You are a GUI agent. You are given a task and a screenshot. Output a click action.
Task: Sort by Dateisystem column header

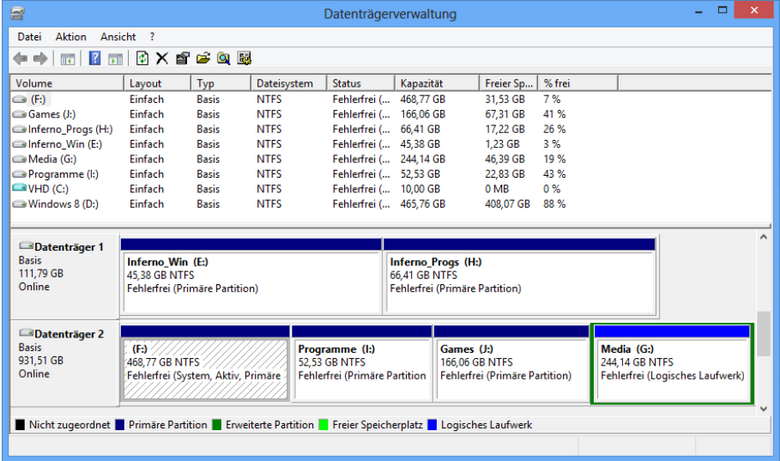(289, 83)
